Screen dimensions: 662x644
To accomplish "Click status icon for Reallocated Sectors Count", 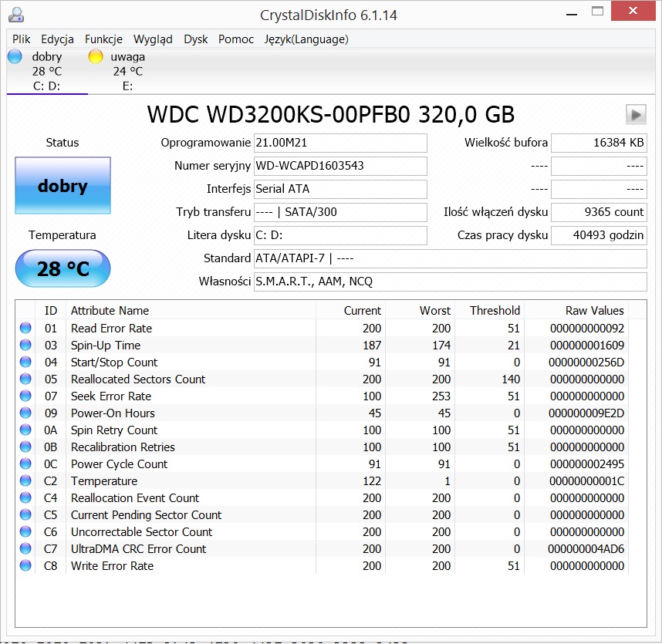I will coord(25,379).
